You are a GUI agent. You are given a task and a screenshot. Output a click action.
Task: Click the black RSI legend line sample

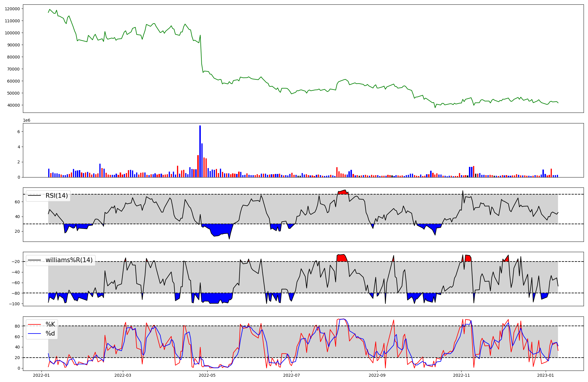coord(34,196)
